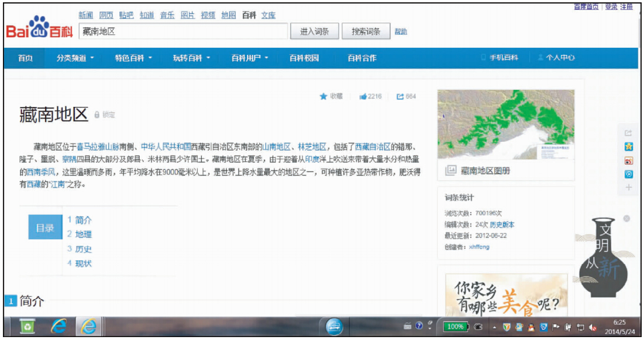
Task: Open the 首页 tab in navigation bar
Action: (25, 58)
